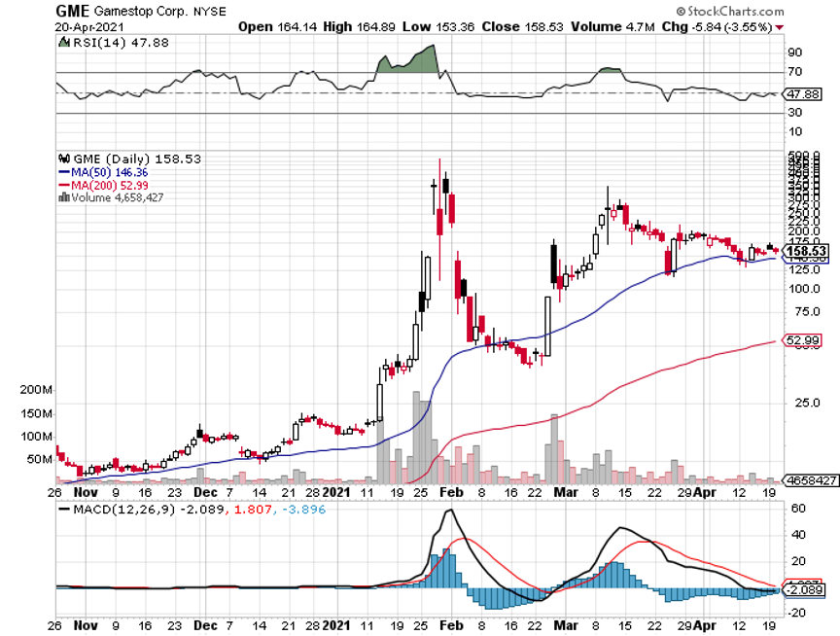Screen dimensions: 840x636
Task: Click the 20 level on MACD axis
Action: [x=797, y=561]
